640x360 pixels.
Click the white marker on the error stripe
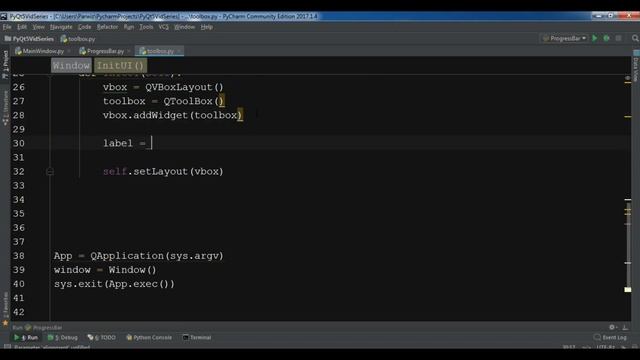628,290
